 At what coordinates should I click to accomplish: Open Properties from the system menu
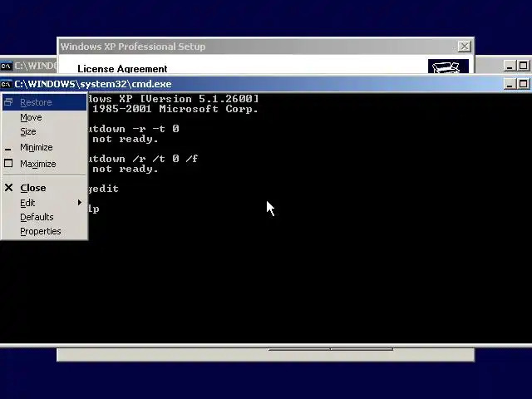44,231
